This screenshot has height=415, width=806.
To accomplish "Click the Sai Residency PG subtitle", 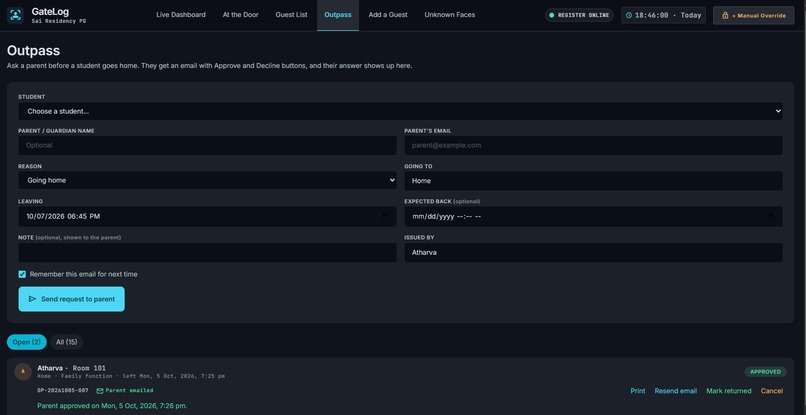I will 59,22.
